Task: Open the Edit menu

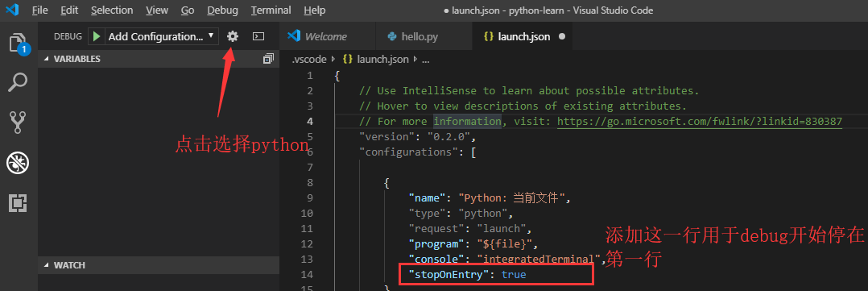Action: point(69,10)
